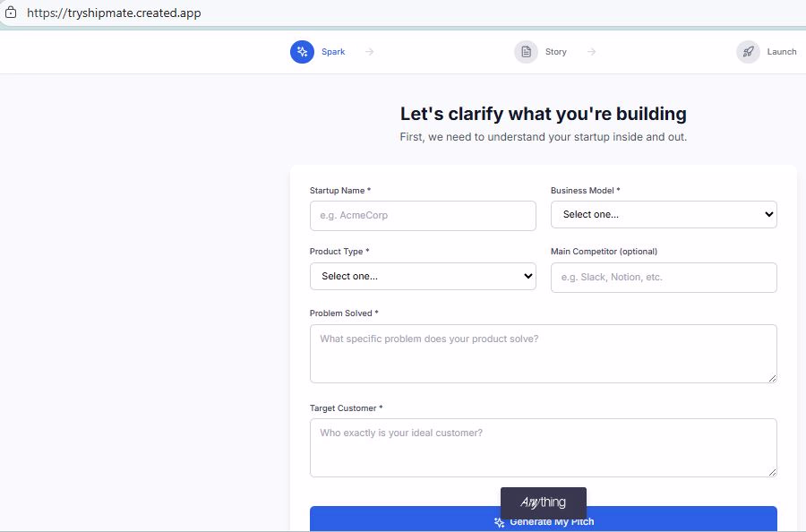Focus the Problem Solved text area

tap(543, 353)
